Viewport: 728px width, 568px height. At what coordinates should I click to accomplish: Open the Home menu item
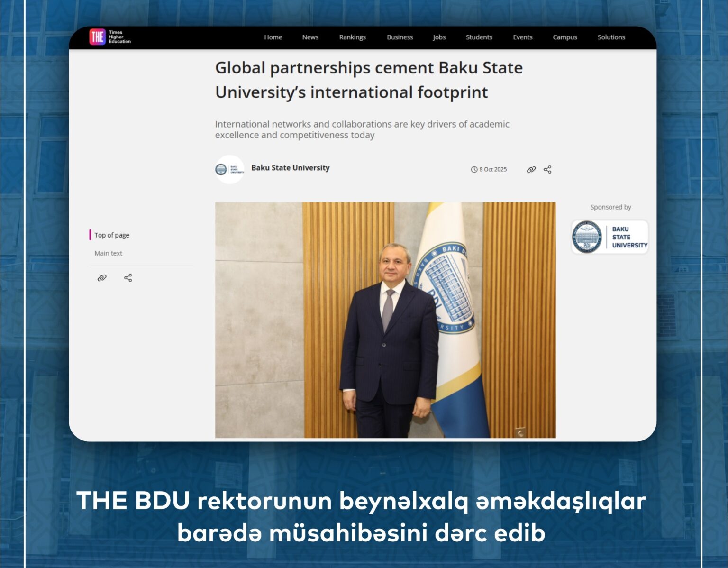(x=273, y=37)
